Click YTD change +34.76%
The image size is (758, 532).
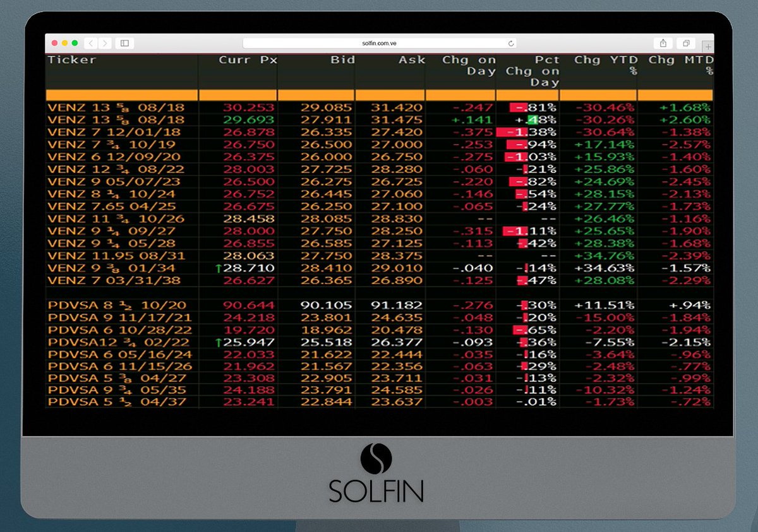[605, 256]
